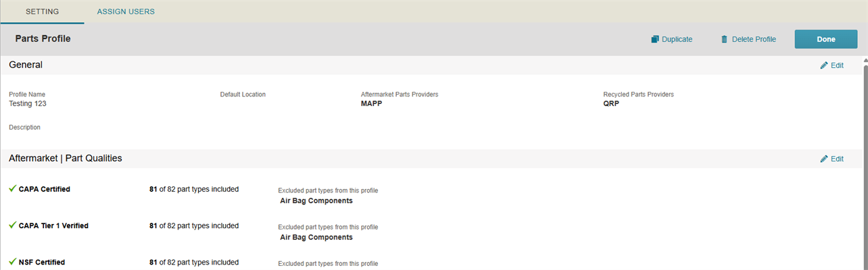Click the pencil icon in General section
The image size is (868, 270).
click(x=823, y=65)
